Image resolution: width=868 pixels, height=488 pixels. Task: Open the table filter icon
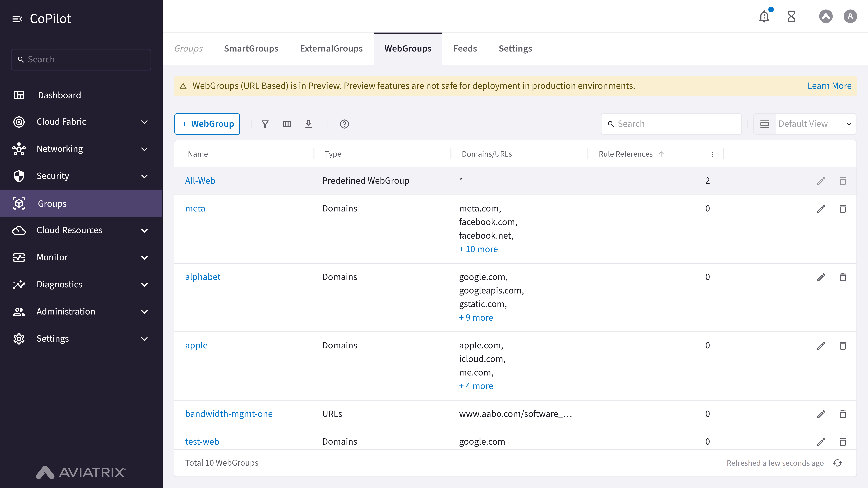265,124
